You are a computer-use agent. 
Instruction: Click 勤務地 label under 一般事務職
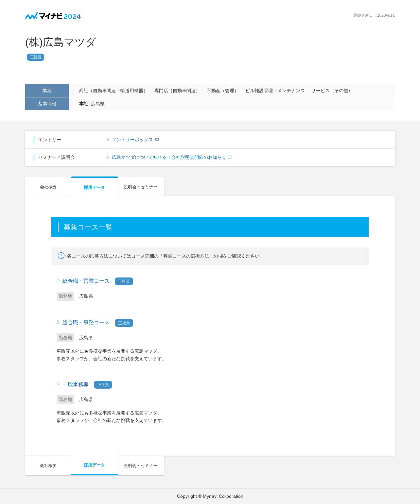tap(65, 399)
